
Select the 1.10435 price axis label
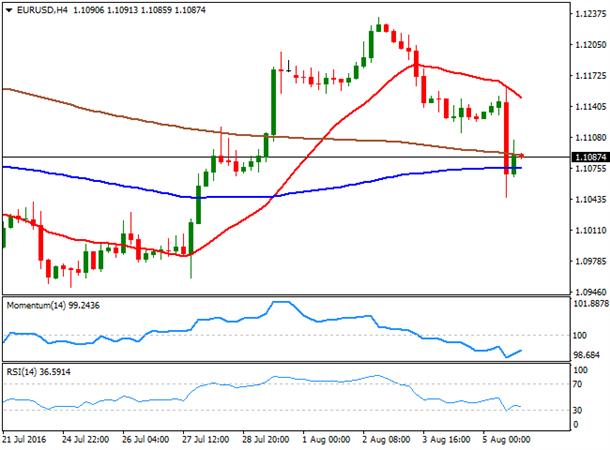point(591,199)
